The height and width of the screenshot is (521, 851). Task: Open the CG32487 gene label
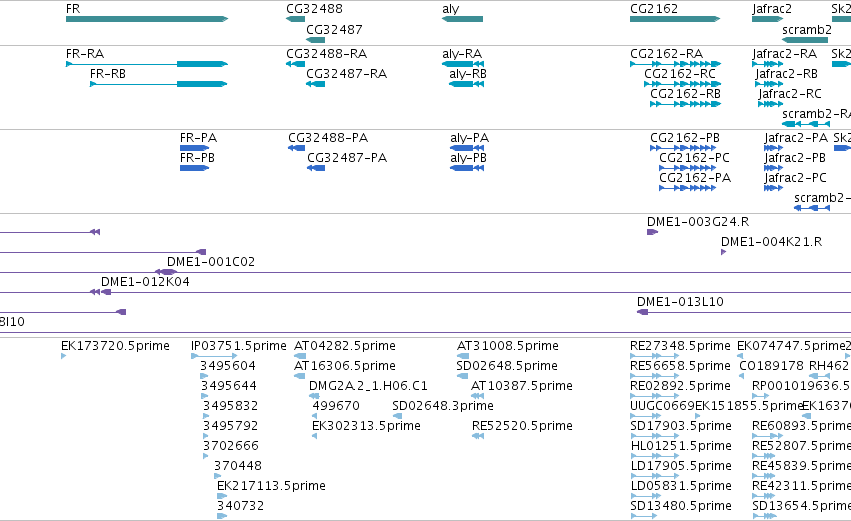tap(334, 30)
